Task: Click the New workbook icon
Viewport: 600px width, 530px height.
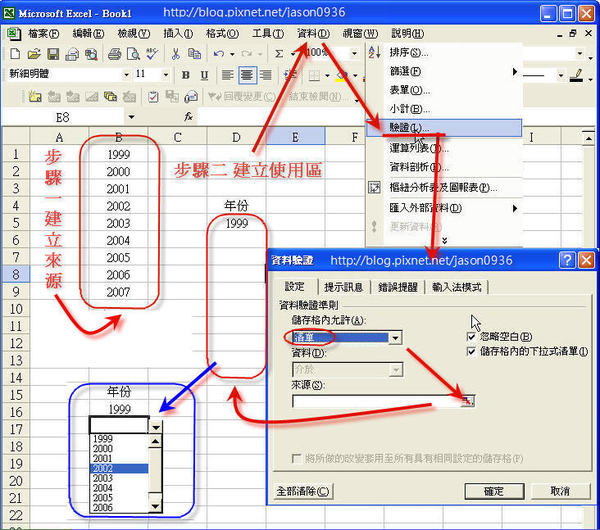Action: coord(15,54)
